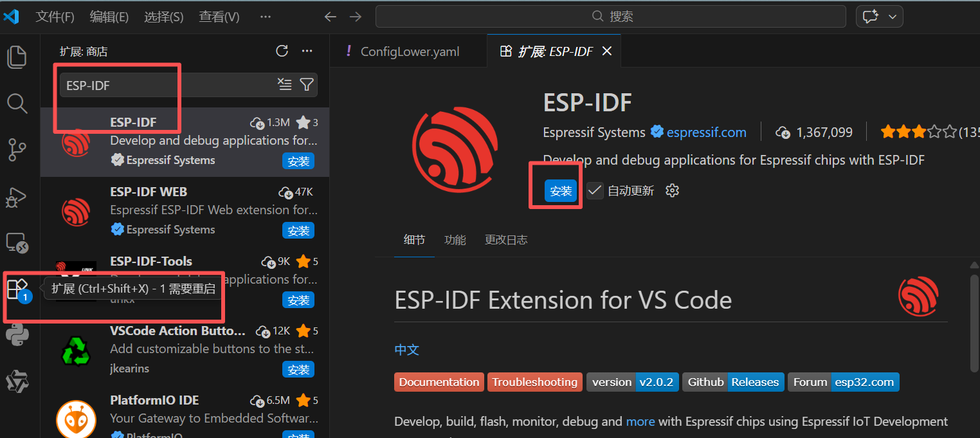The height and width of the screenshot is (438, 980).
Task: Open the Edit menu
Action: pos(109,17)
